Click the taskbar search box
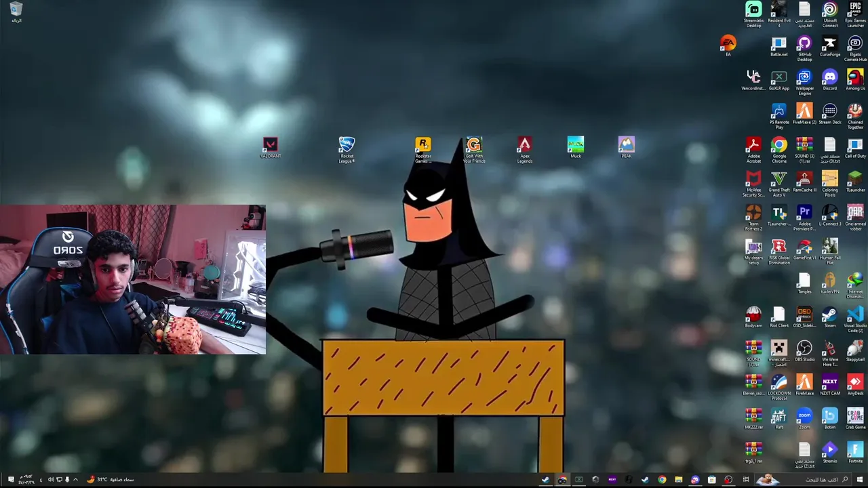Viewport: 868px width, 488px height. click(804, 480)
